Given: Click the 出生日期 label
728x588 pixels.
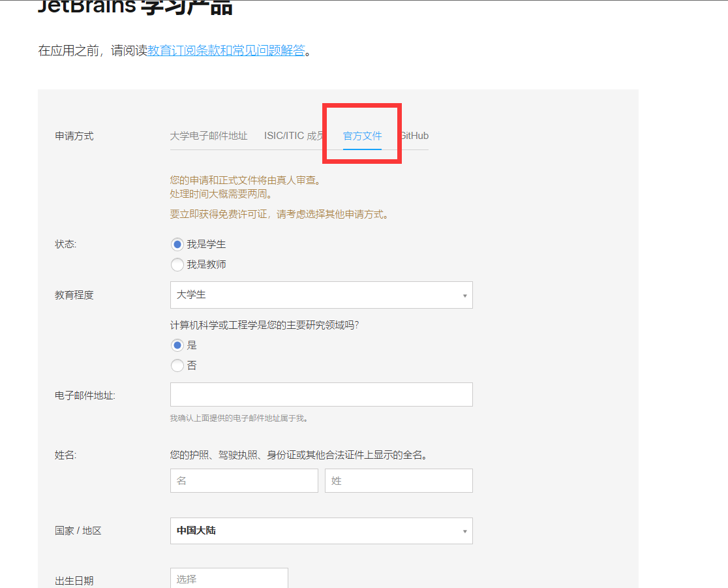Looking at the screenshot, I should point(74,581).
